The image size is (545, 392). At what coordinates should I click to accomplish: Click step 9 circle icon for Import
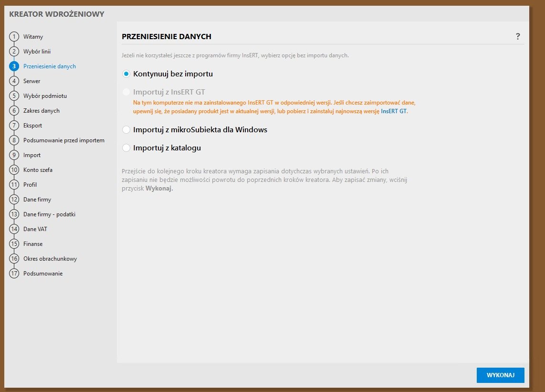coord(14,155)
